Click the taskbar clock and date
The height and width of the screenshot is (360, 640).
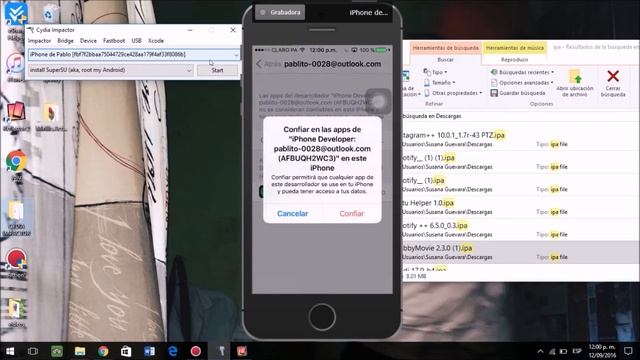tap(602, 351)
